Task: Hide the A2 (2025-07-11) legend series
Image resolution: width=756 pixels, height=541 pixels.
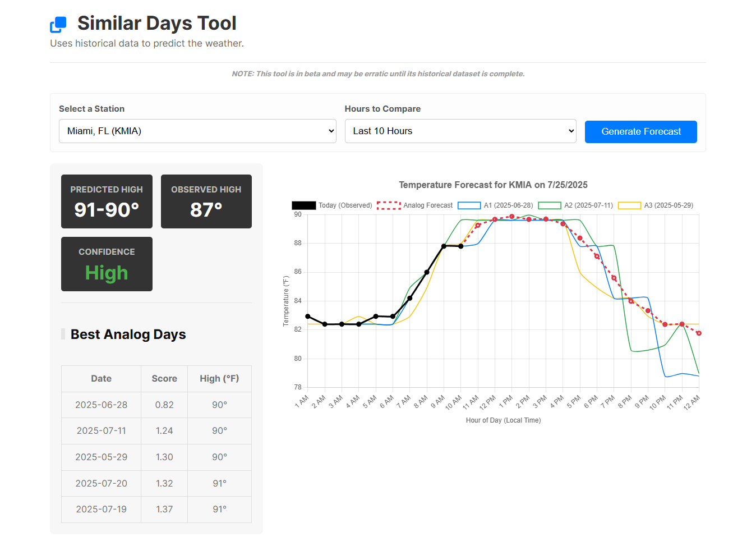Action: point(575,205)
